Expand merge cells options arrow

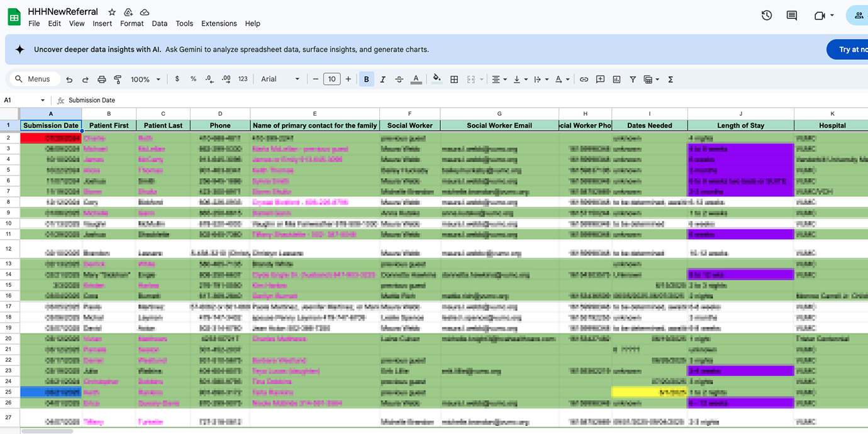tap(482, 79)
